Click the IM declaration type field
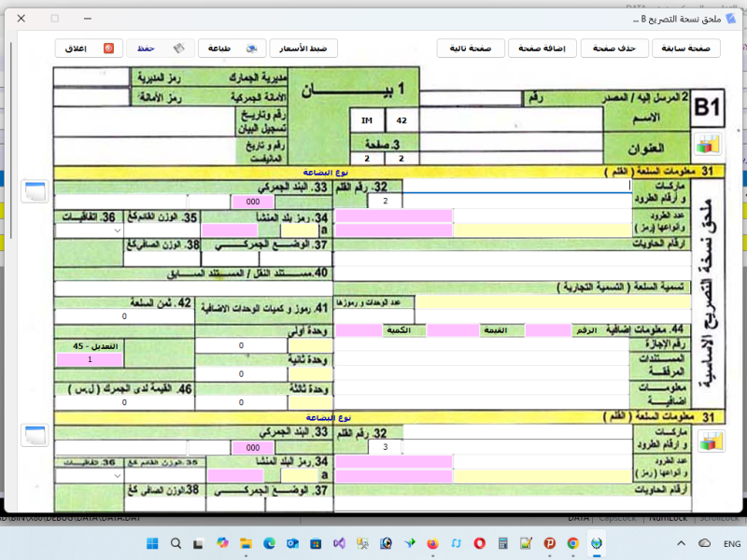 tap(367, 120)
